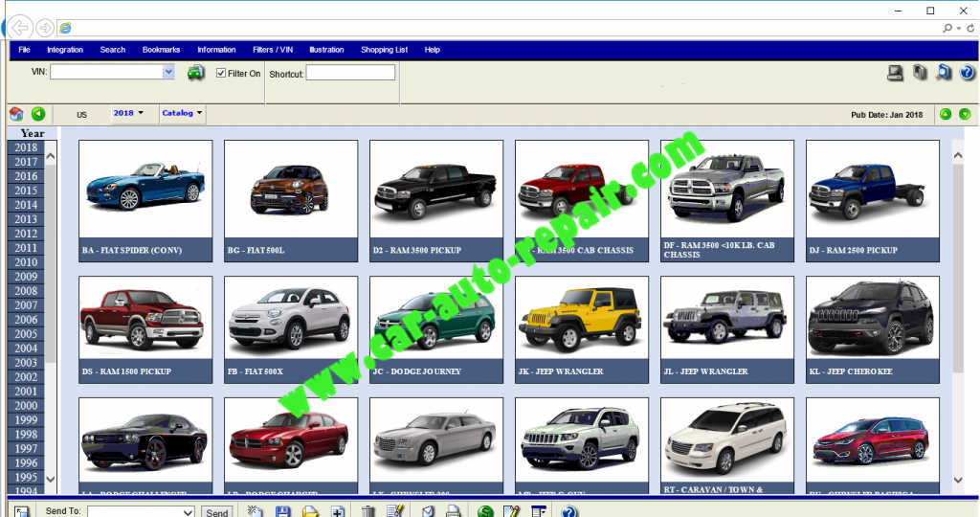Select year 2017 in the Year list
Viewport: 980px width, 517px height.
(x=26, y=162)
